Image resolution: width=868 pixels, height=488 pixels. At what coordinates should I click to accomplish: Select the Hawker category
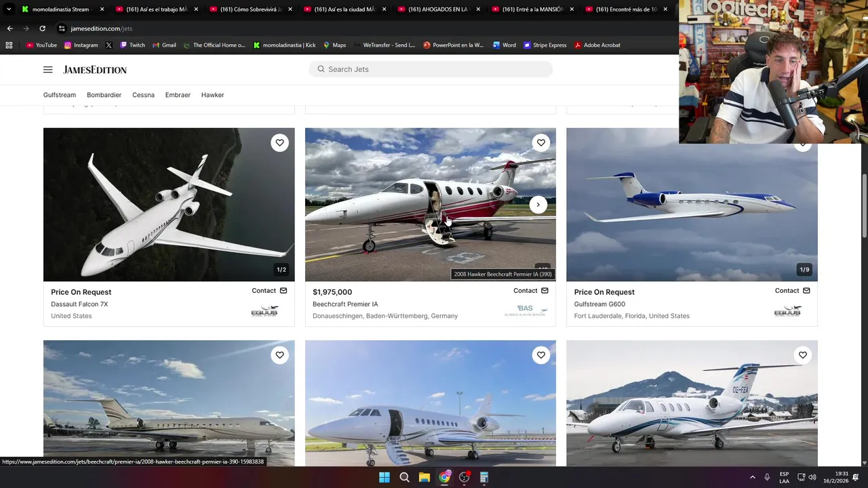point(212,95)
